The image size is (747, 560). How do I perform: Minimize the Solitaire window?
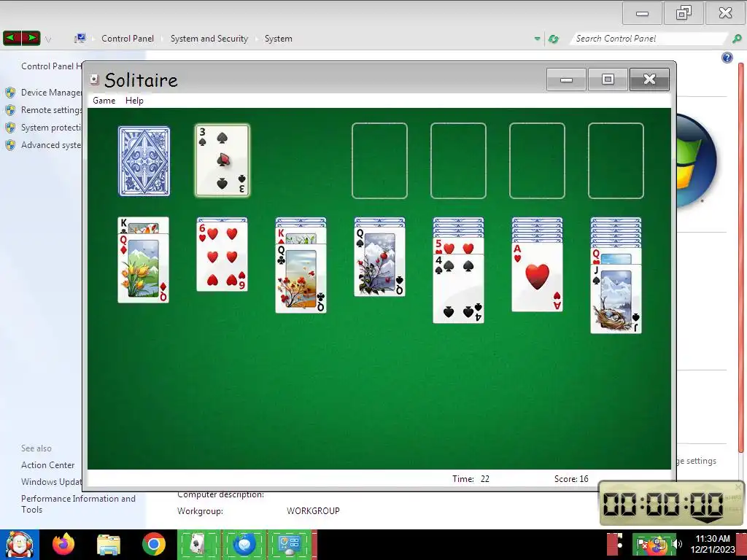(x=566, y=79)
